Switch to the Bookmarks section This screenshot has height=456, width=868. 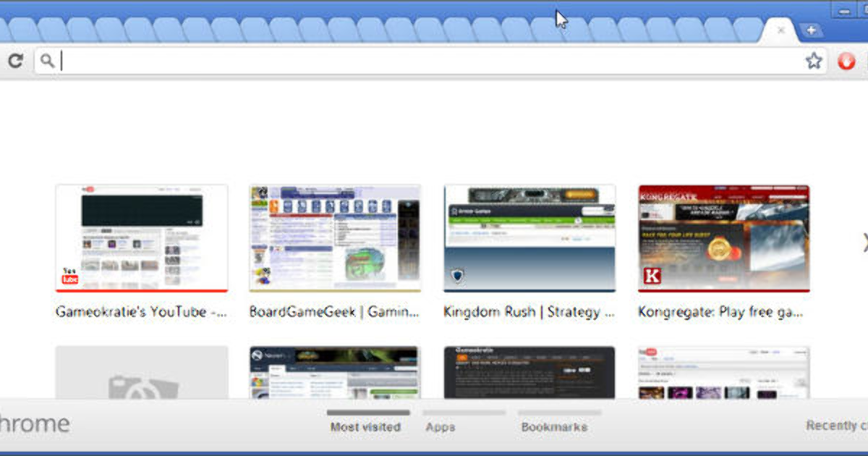pos(553,426)
